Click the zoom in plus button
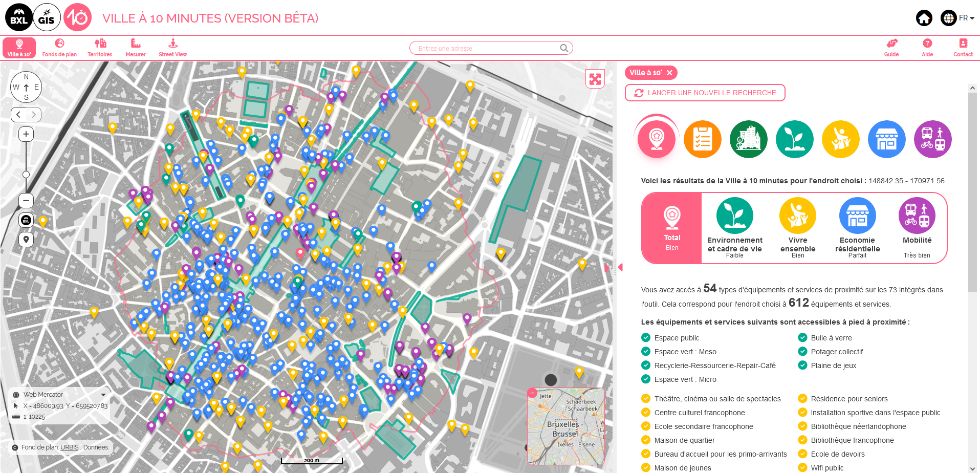Screen dimensions: 980x473 tap(26, 134)
